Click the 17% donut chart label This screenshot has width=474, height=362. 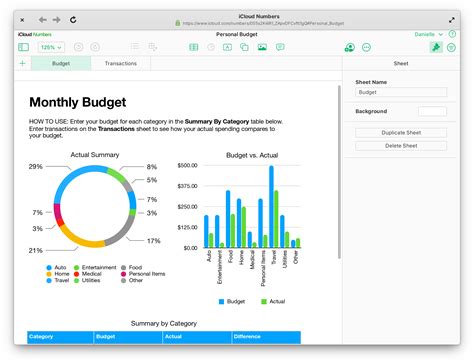point(154,241)
